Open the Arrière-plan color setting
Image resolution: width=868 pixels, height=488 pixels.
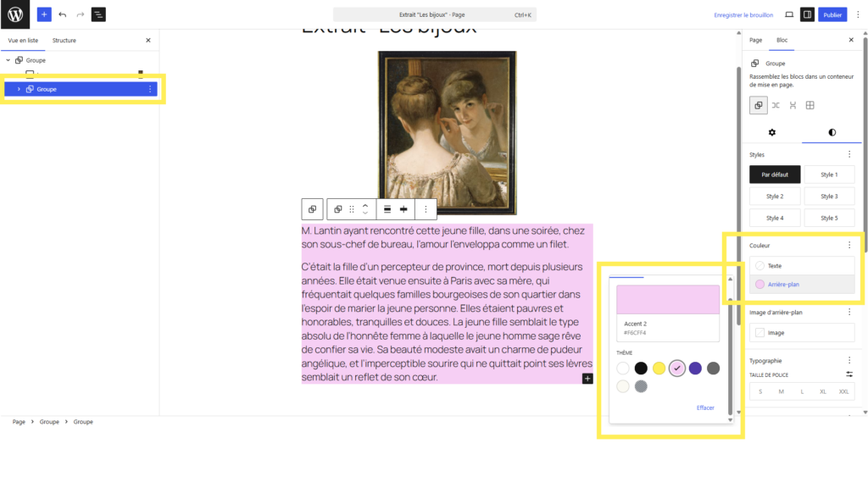[802, 285]
